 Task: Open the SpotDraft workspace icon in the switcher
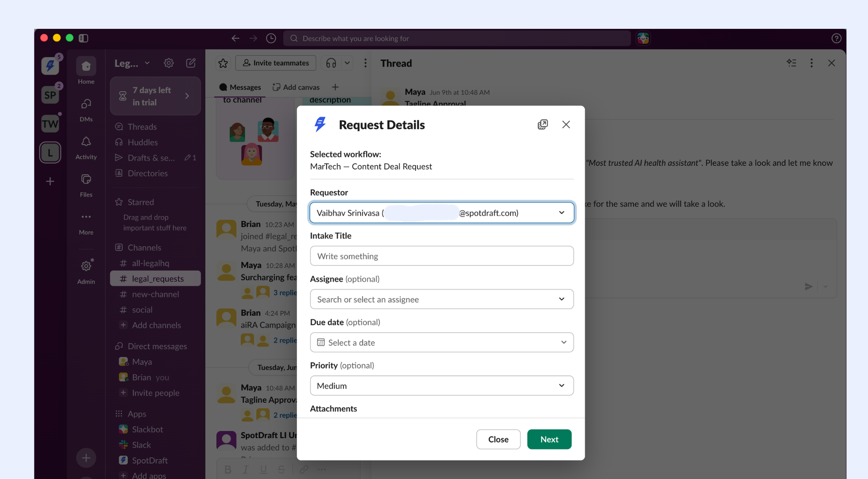(x=50, y=66)
